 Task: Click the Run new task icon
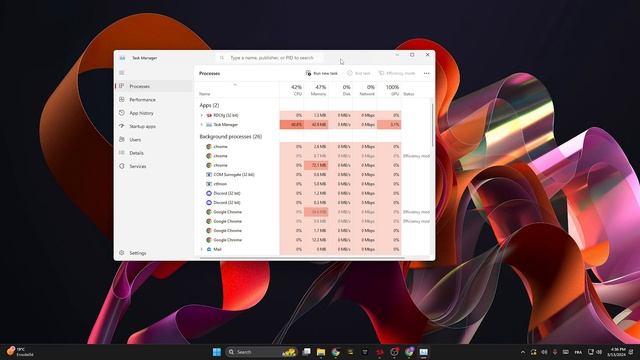[x=308, y=73]
